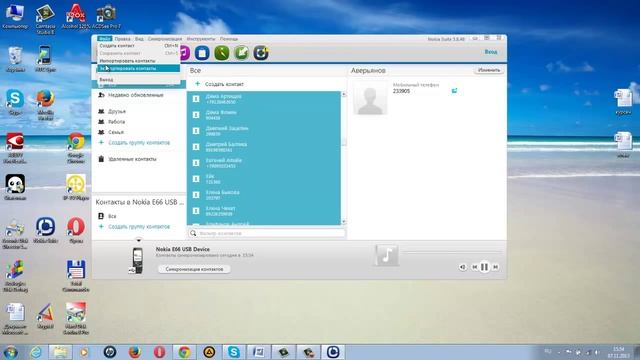Open the Вид menu

[x=139, y=39]
